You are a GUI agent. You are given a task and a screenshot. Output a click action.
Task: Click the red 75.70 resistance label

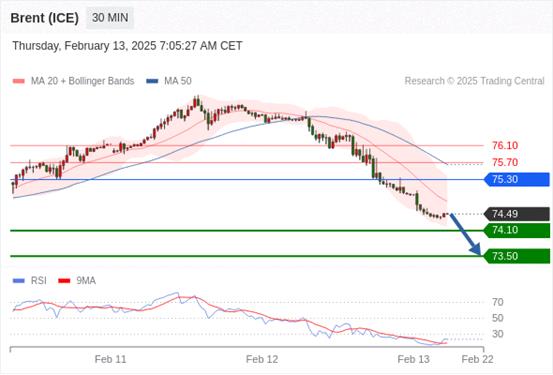(x=505, y=163)
